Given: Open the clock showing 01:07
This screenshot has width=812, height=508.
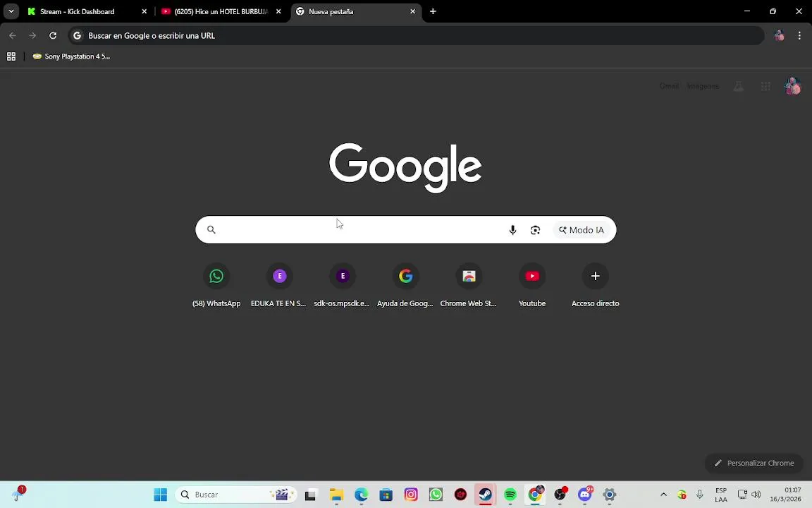Looking at the screenshot, I should 785,495.
